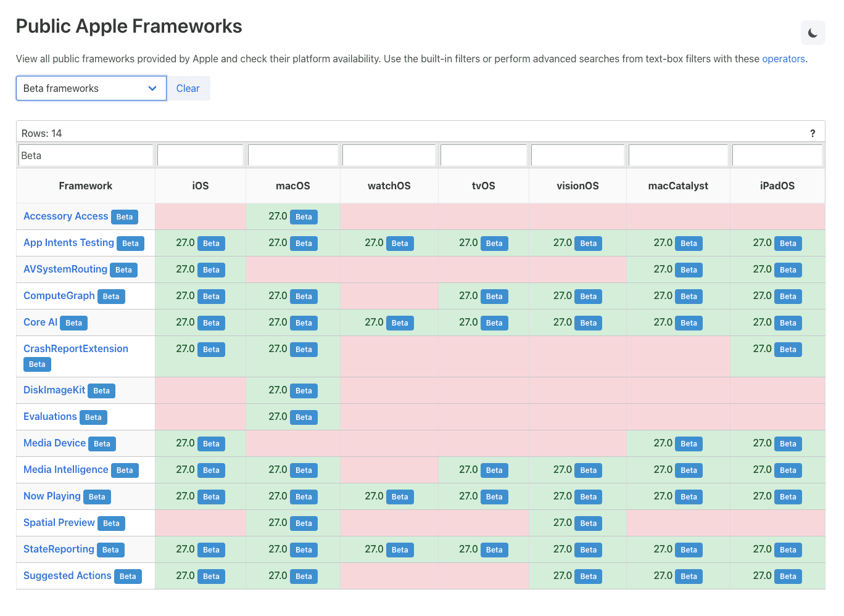Select Media Intelligence tvOS 27.0 cell
The height and width of the screenshot is (616, 844).
tap(484, 470)
